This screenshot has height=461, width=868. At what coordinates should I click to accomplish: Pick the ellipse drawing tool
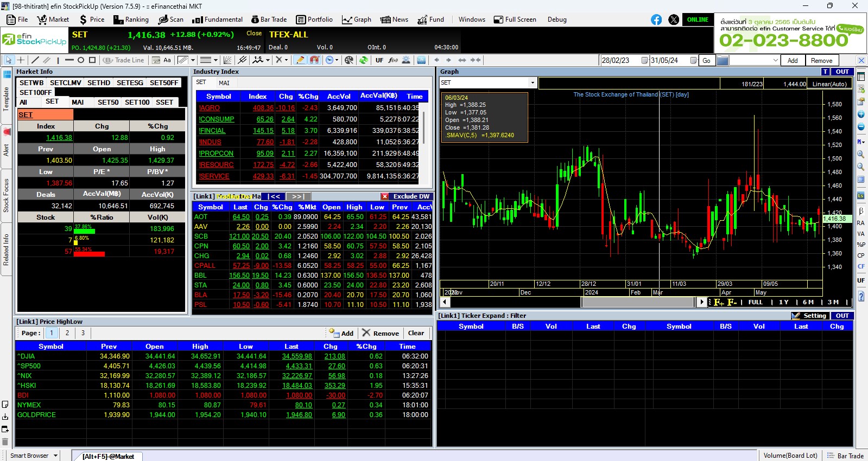click(81, 60)
